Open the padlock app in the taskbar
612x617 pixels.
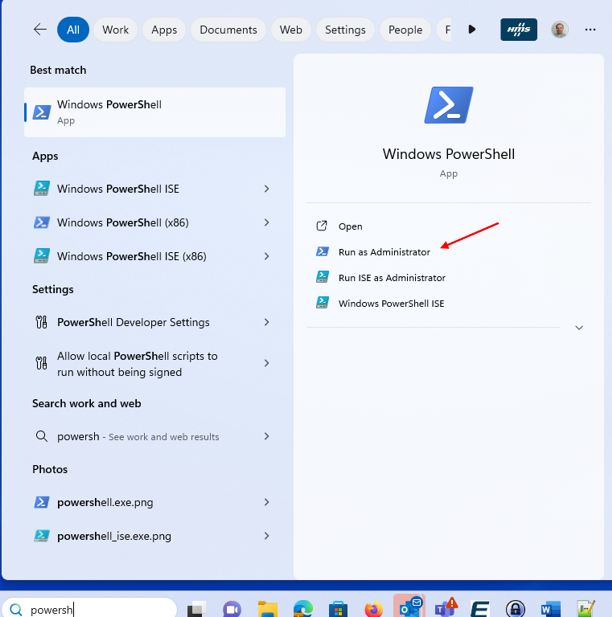(515, 608)
